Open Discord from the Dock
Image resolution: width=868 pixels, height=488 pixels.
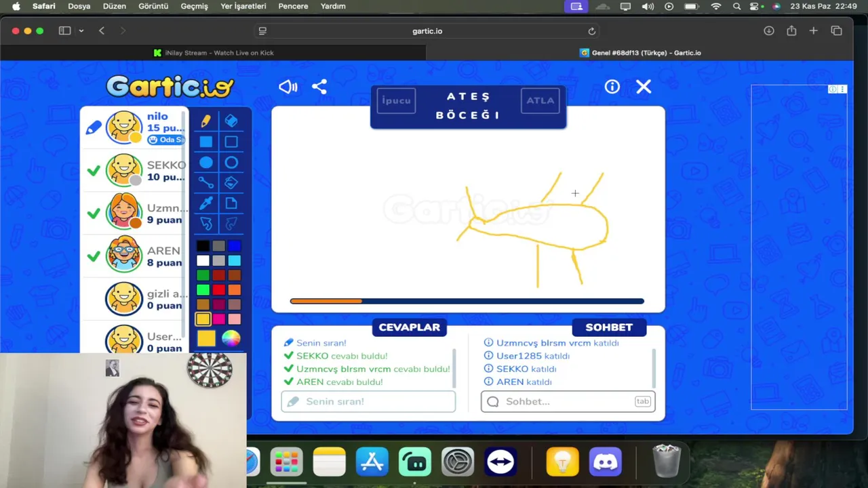coord(606,462)
